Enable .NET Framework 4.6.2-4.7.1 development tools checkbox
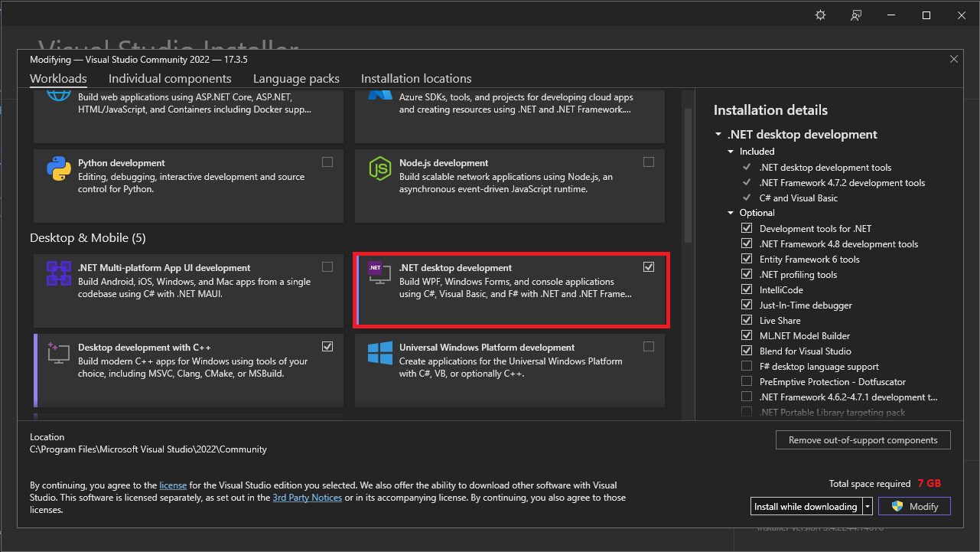Image resolution: width=980 pixels, height=552 pixels. (x=747, y=397)
